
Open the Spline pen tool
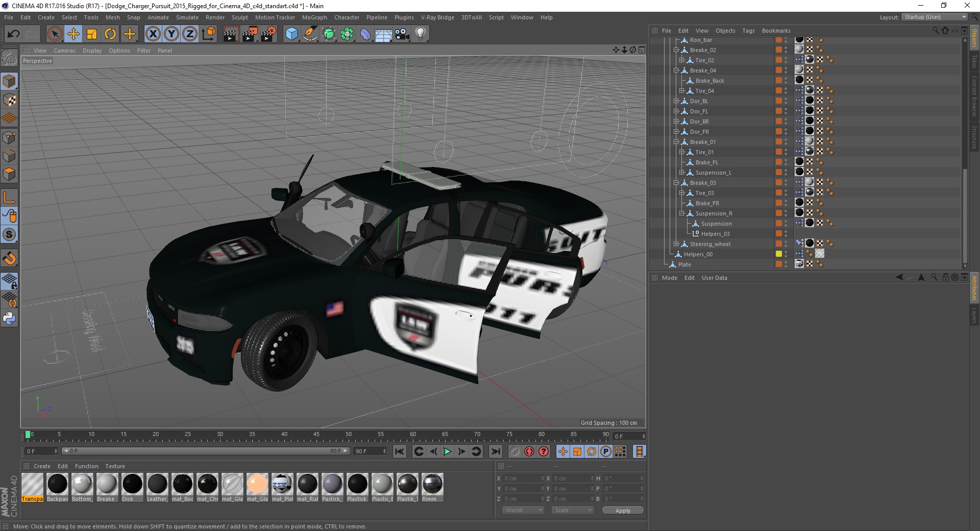click(x=310, y=34)
